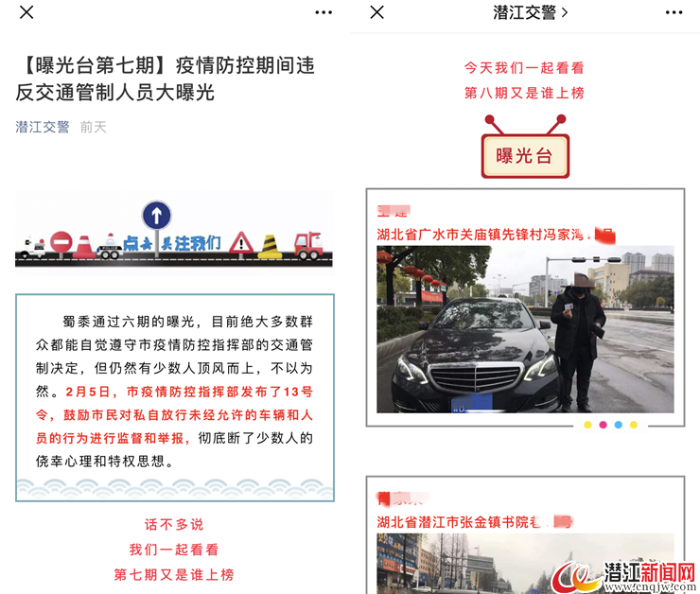Select the leftmost yellow carousel dot
Screen dimensions: 700x594
click(x=587, y=425)
